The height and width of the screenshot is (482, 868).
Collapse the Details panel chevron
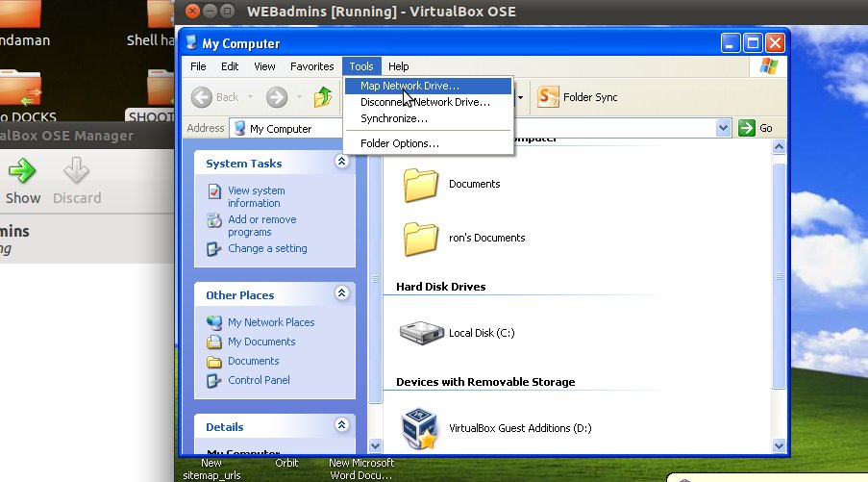tap(341, 425)
